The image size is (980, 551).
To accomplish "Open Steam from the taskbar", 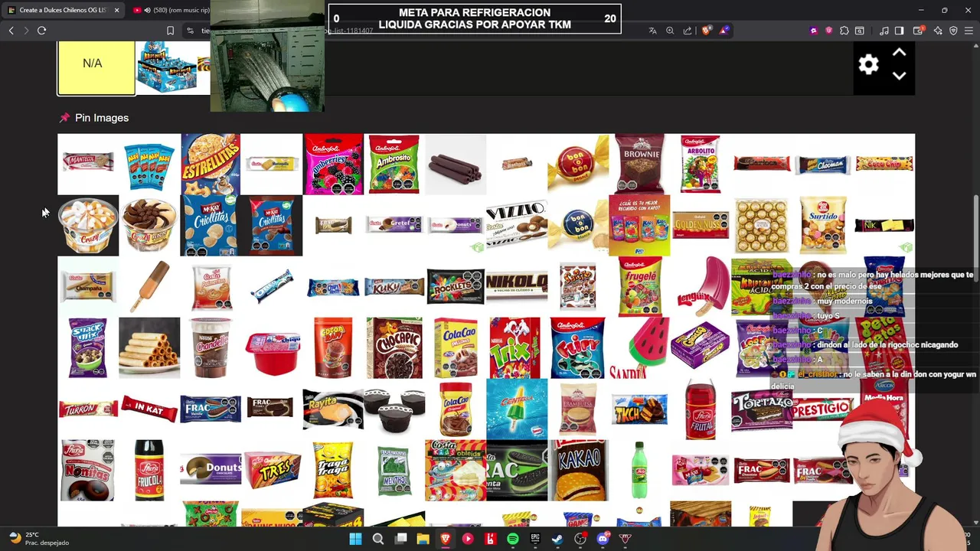I will [557, 539].
